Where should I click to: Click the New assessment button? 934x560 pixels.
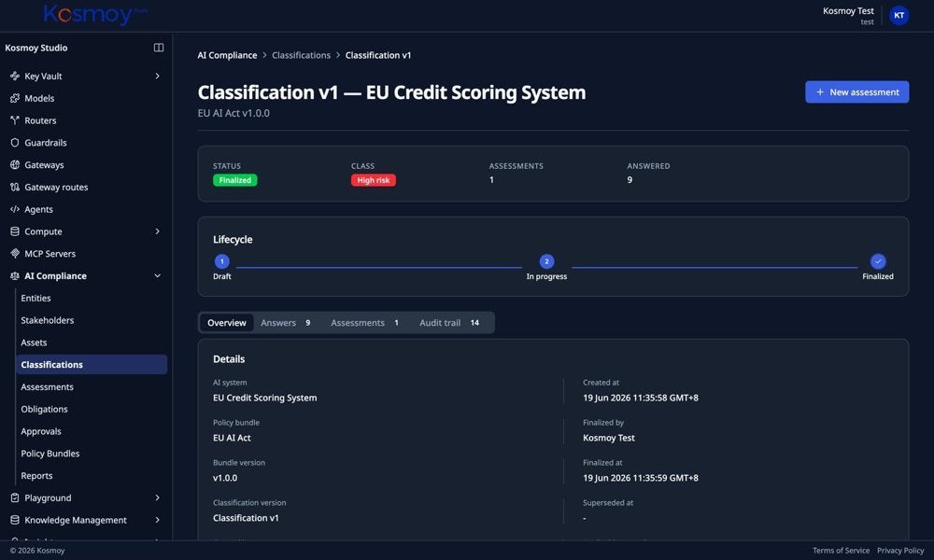click(856, 92)
